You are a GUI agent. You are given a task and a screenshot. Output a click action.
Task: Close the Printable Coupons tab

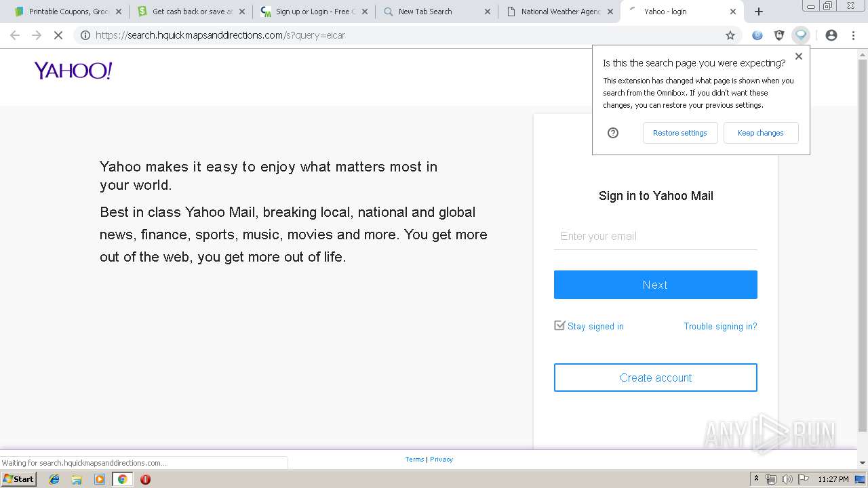(118, 12)
